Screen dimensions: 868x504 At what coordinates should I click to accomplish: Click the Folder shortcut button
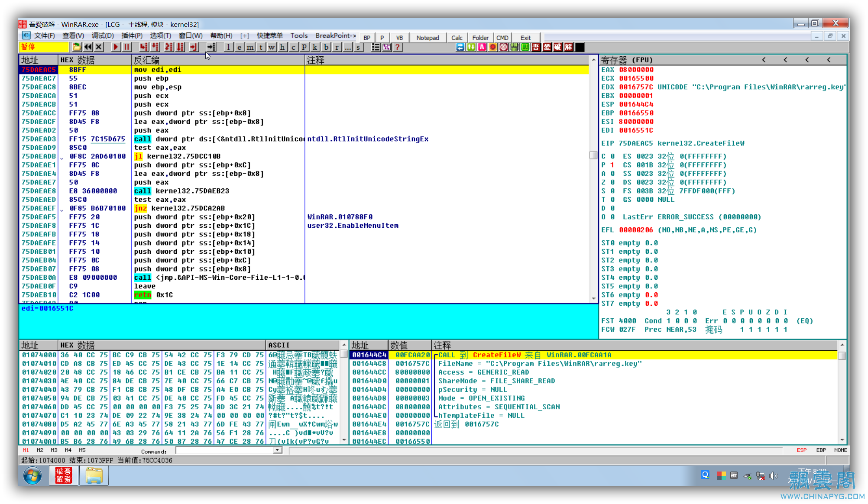coord(480,38)
